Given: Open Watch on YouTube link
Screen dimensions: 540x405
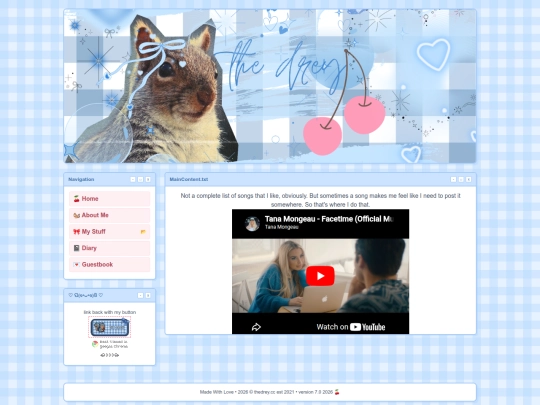Looking at the screenshot, I should point(351,327).
